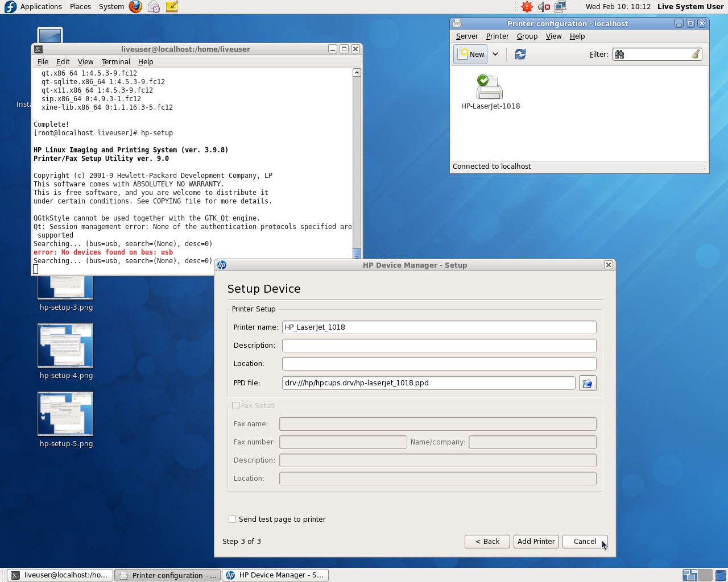Go back with the < Back button

pyautogui.click(x=487, y=542)
